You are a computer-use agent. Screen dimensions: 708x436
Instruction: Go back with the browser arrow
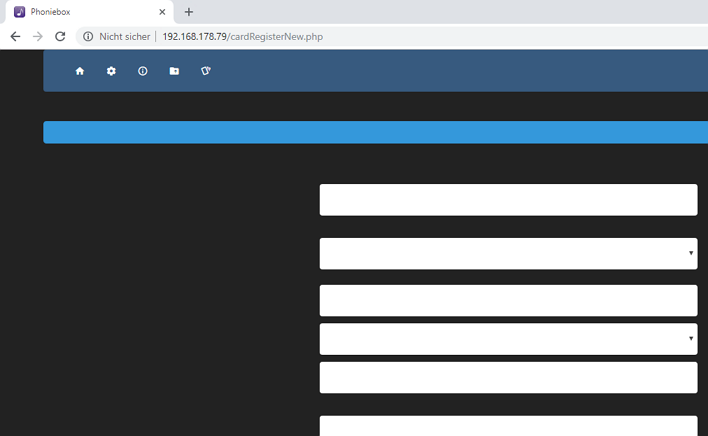coord(15,37)
